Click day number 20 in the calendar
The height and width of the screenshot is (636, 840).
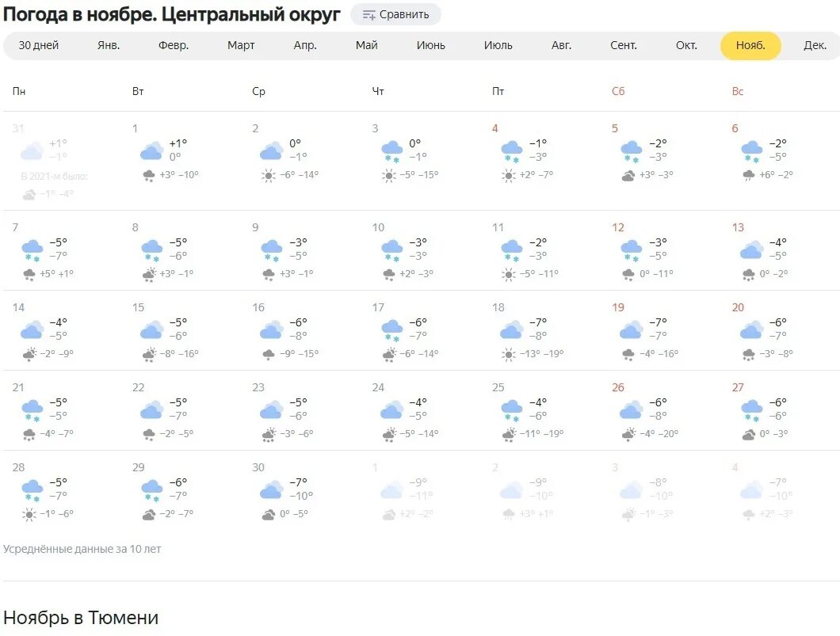739,308
